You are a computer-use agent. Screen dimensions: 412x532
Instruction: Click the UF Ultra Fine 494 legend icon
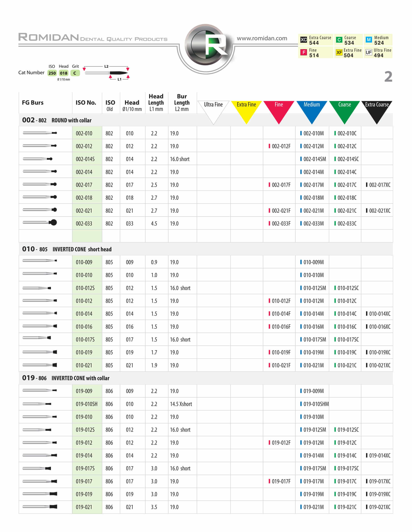point(368,52)
